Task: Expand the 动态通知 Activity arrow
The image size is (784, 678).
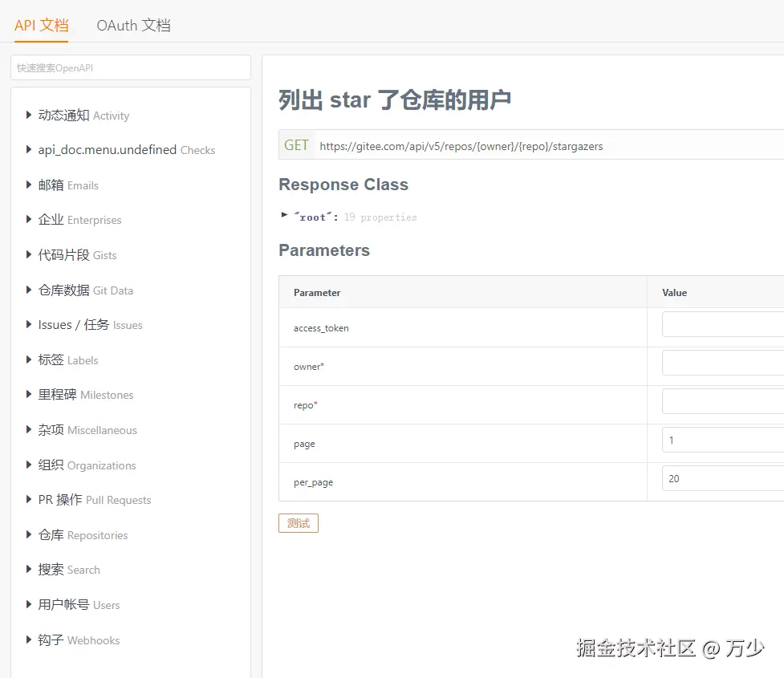Action: (x=29, y=115)
